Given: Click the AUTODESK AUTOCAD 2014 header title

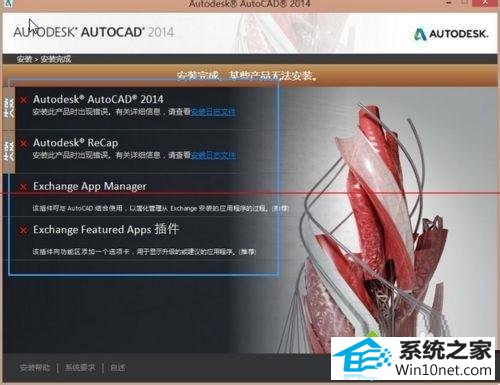Looking at the screenshot, I should pos(94,32).
